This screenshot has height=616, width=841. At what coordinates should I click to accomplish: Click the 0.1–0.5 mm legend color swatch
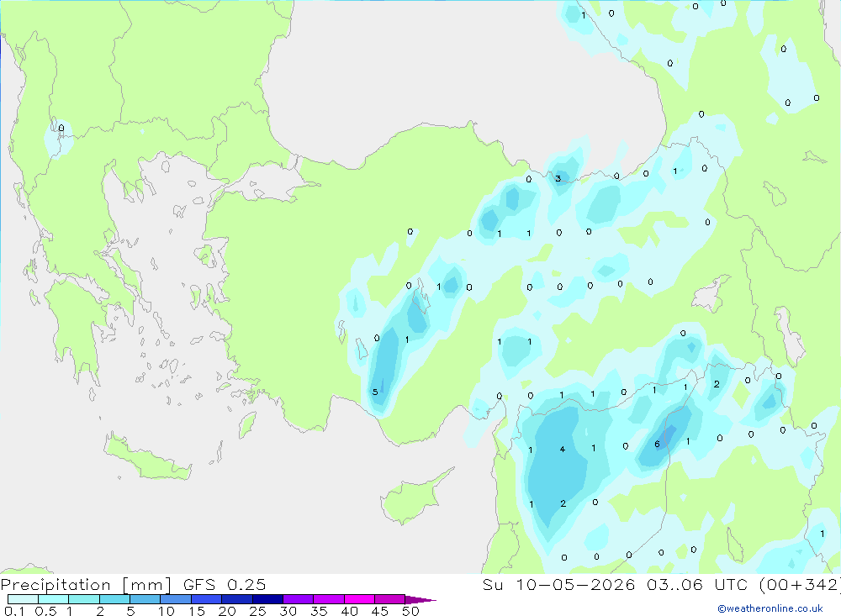(x=23, y=599)
